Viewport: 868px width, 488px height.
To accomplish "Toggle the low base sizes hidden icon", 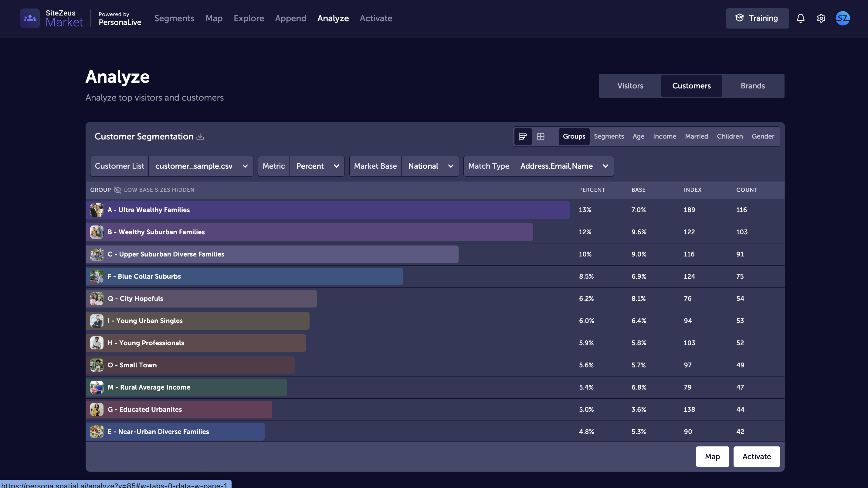I will tap(117, 190).
